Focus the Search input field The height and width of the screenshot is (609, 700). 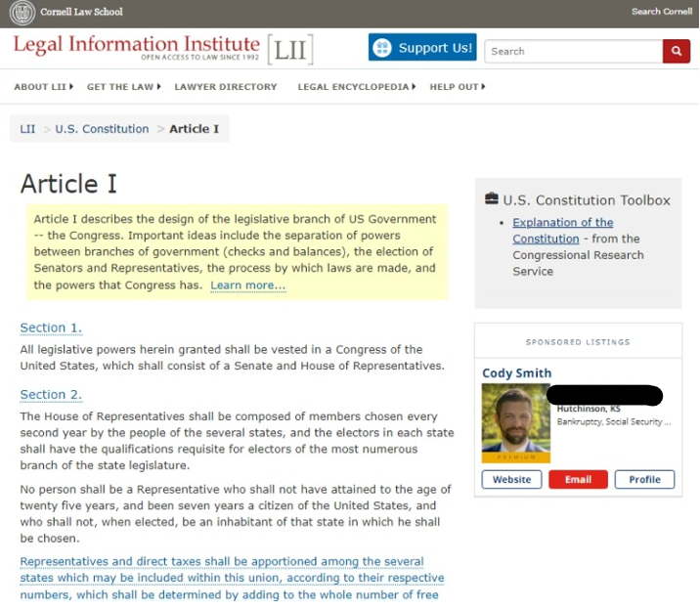tap(574, 52)
